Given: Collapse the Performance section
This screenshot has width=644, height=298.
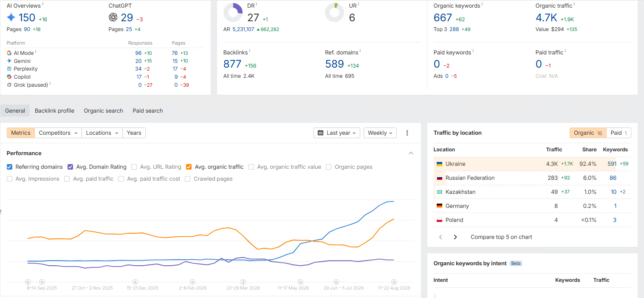Looking at the screenshot, I should point(411,153).
